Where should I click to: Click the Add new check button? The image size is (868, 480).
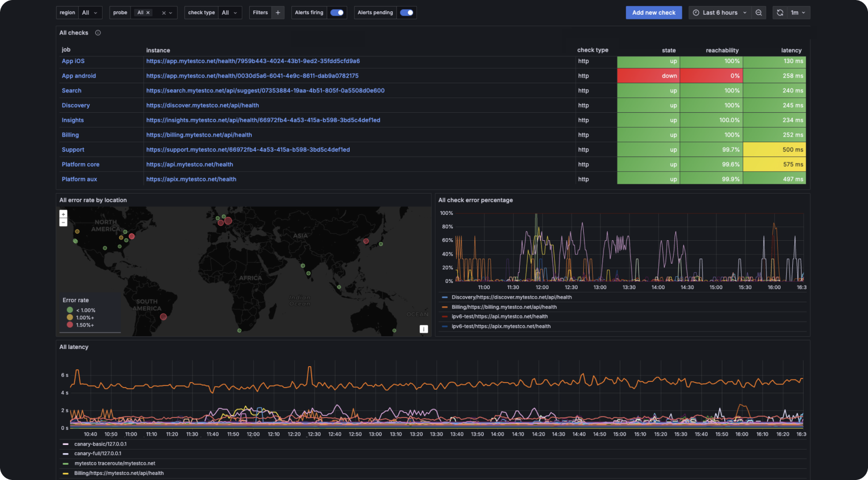(x=654, y=12)
